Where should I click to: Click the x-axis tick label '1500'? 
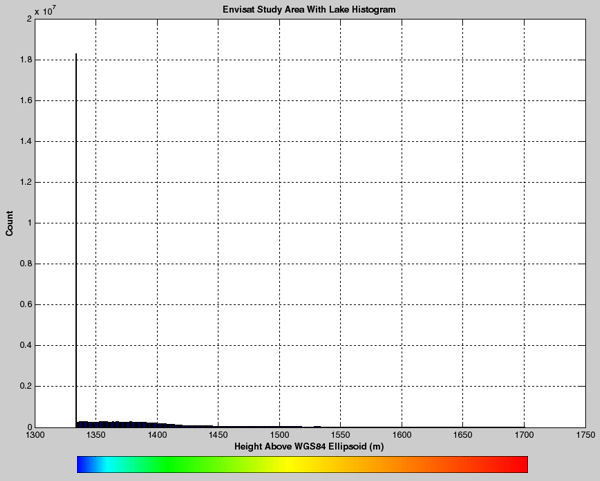[279, 435]
